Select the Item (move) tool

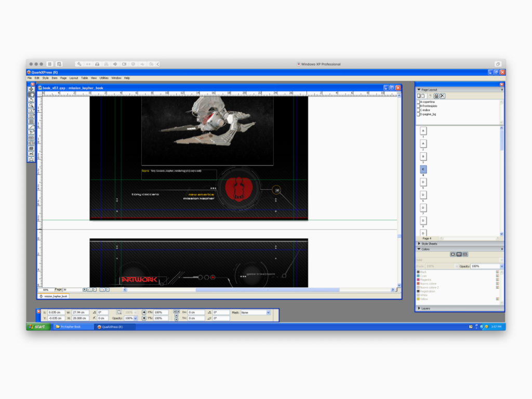coord(31,89)
